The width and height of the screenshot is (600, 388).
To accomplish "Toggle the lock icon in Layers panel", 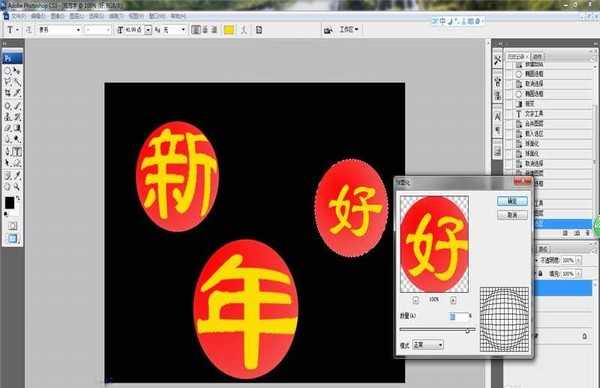I will (x=540, y=274).
